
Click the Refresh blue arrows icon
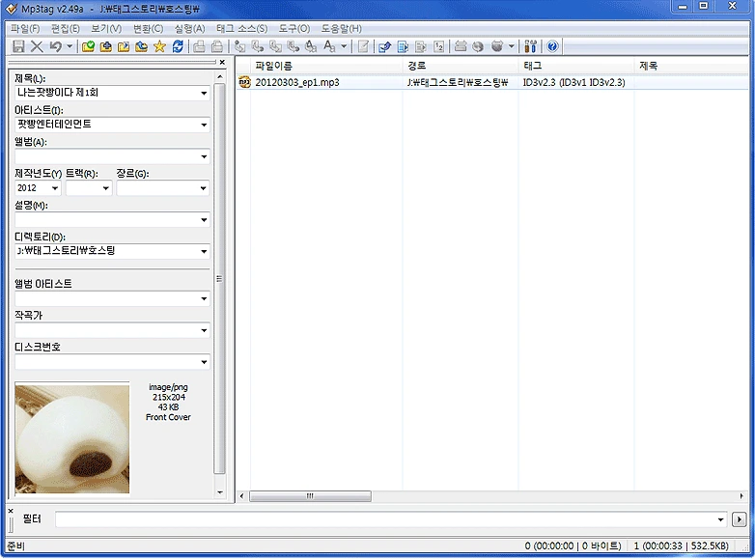point(178,46)
